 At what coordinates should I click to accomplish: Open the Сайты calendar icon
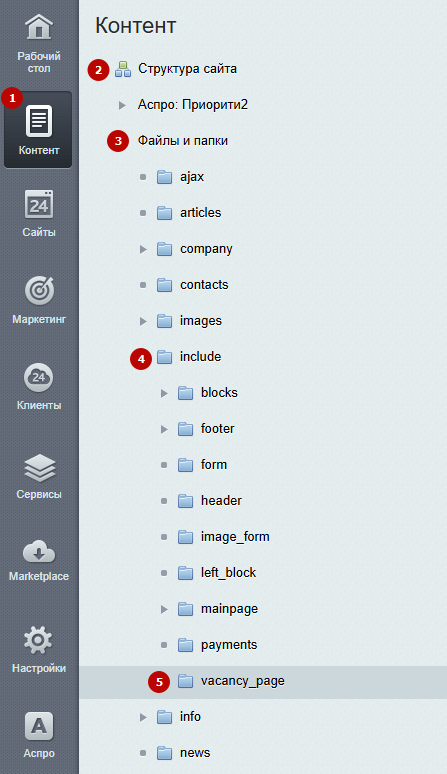(x=38, y=204)
